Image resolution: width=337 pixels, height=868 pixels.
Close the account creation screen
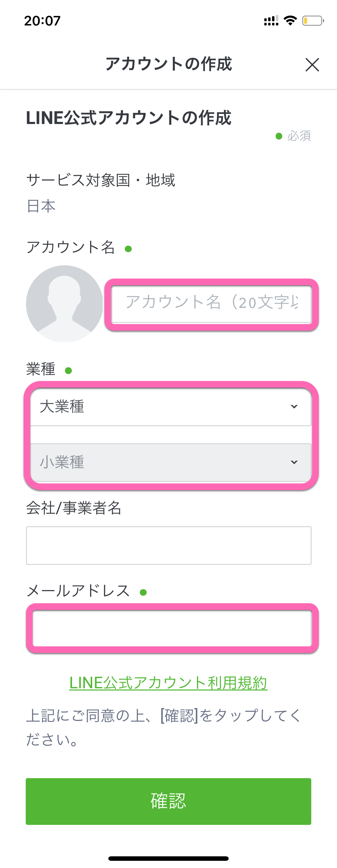(312, 65)
